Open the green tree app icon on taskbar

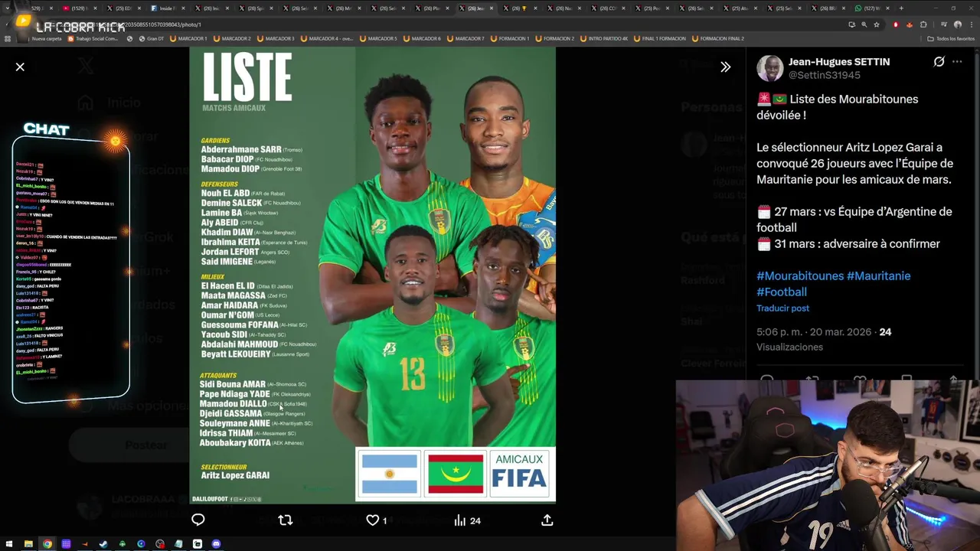coord(122,544)
